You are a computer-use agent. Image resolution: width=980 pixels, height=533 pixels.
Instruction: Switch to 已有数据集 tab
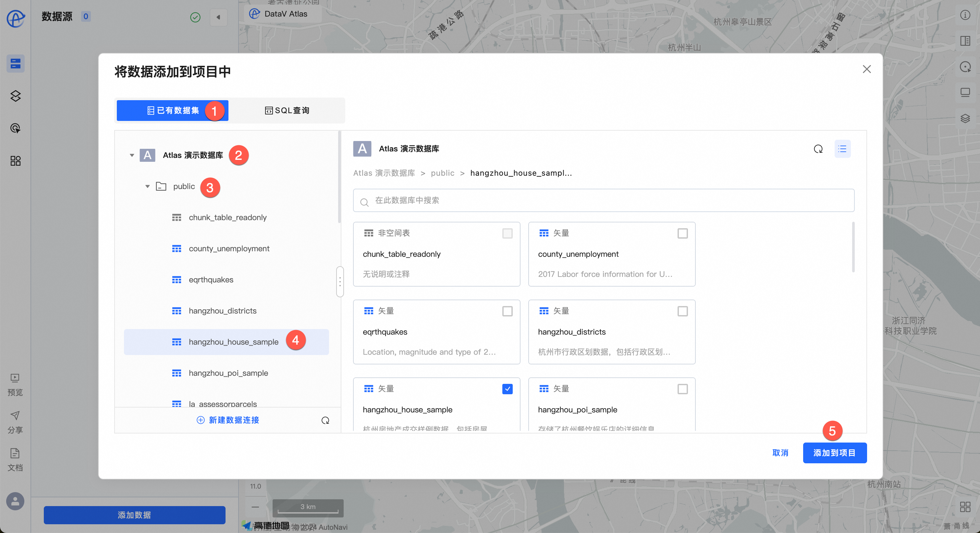pyautogui.click(x=172, y=111)
